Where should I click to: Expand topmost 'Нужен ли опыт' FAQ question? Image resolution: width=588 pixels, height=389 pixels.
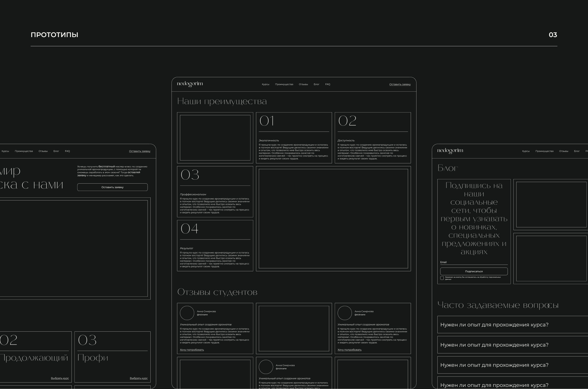pos(494,325)
